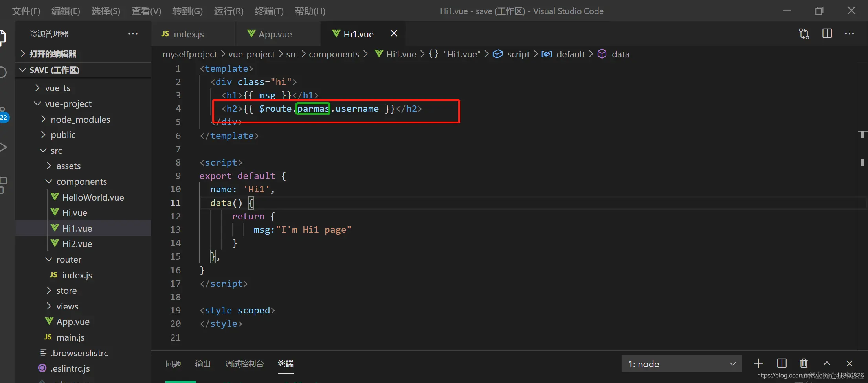Open the 选择(S) menu
The image size is (868, 383).
click(106, 11)
